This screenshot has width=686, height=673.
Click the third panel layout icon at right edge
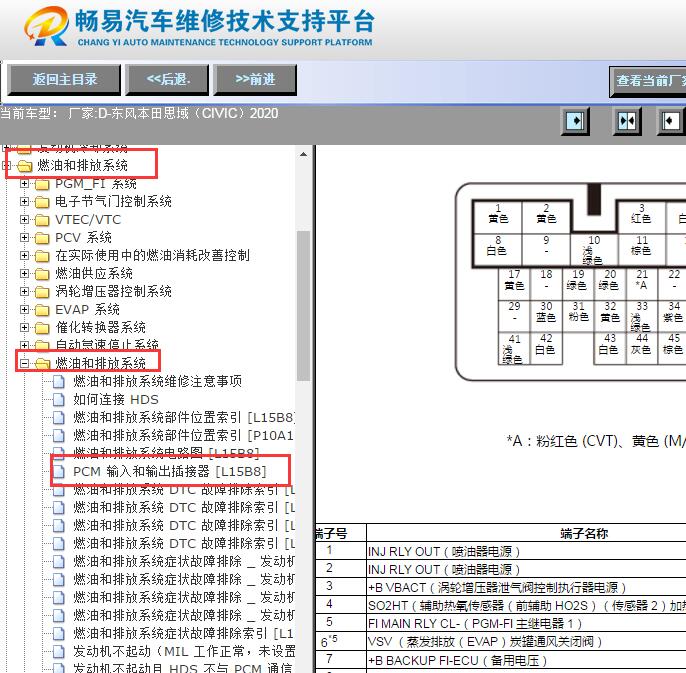[x=670, y=122]
